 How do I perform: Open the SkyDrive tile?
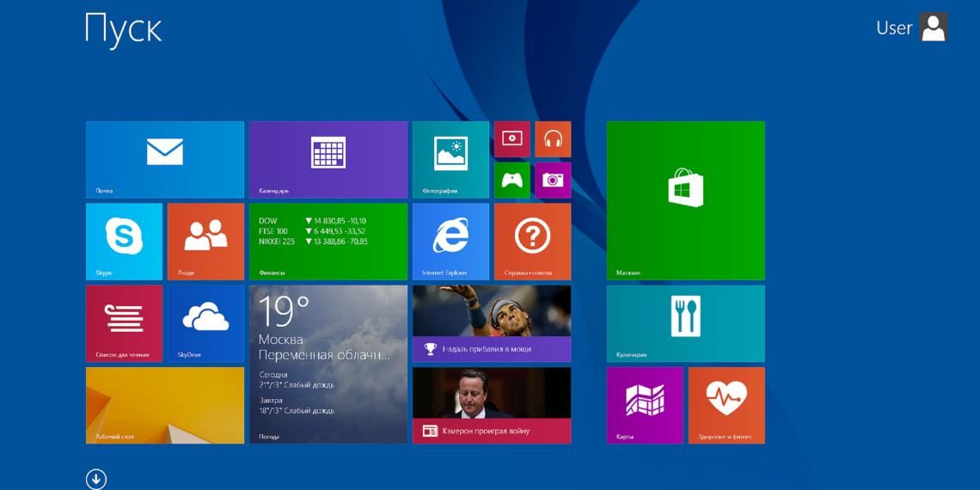pyautogui.click(x=205, y=323)
